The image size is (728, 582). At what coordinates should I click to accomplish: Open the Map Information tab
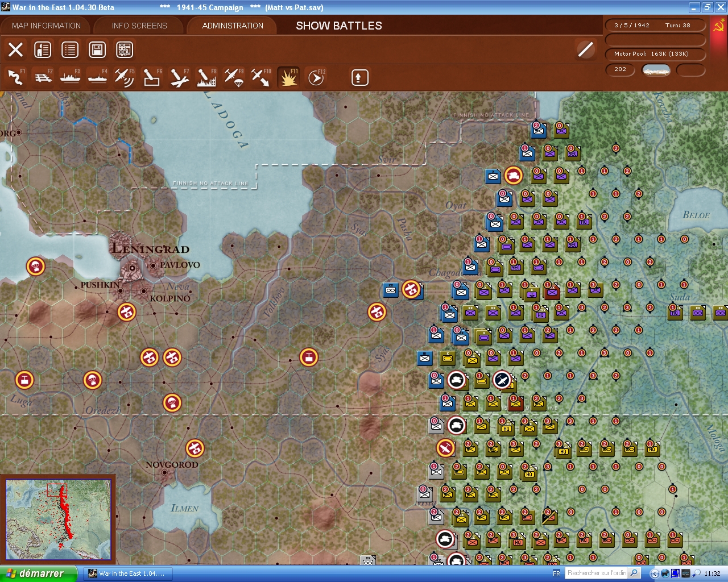coord(46,26)
